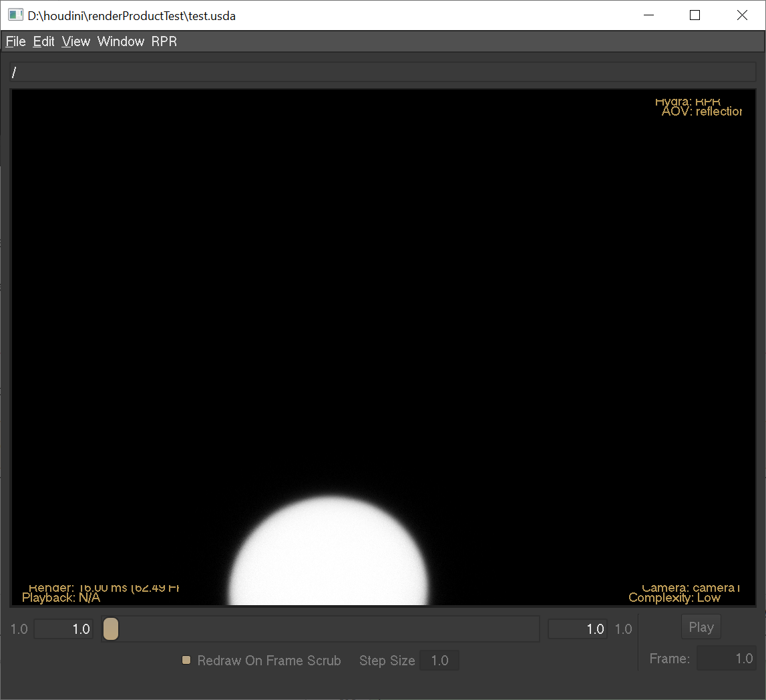Click the end frame field on the right
766x700 pixels.
coord(577,629)
